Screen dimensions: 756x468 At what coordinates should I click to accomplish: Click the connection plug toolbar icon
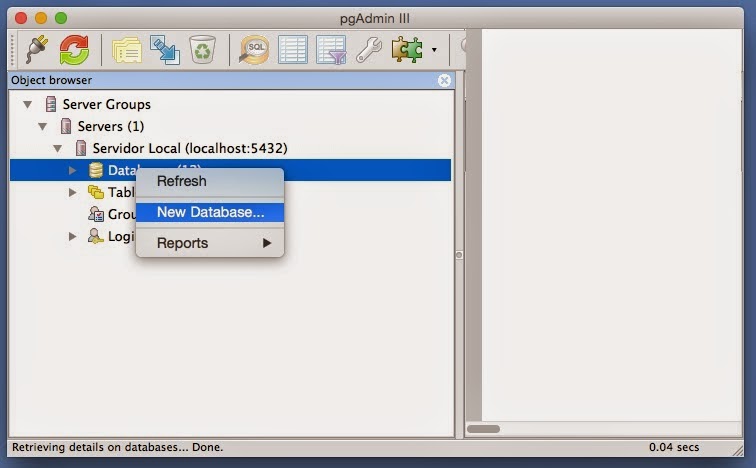pyautogui.click(x=37, y=49)
